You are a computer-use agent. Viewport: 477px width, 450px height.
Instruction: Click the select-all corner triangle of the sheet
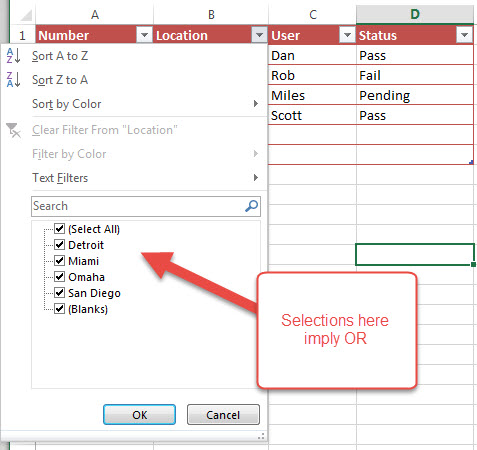click(x=26, y=15)
